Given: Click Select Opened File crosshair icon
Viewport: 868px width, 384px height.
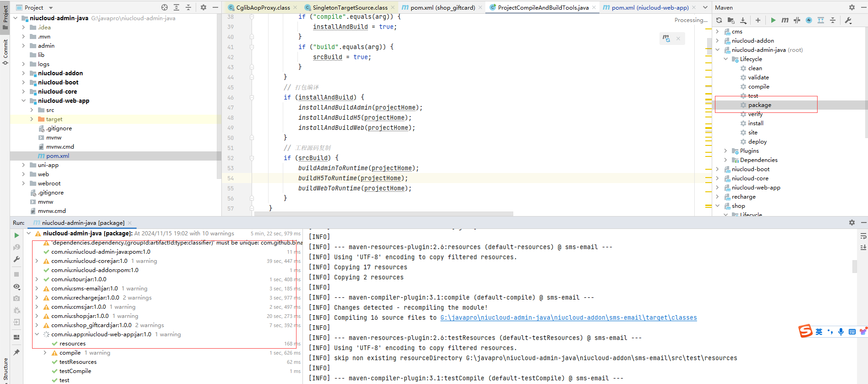Looking at the screenshot, I should click(165, 7).
